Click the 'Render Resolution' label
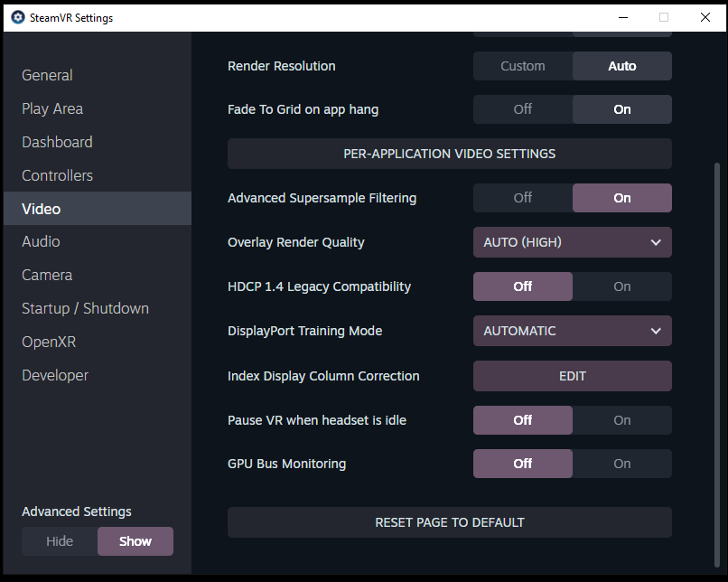 (282, 66)
